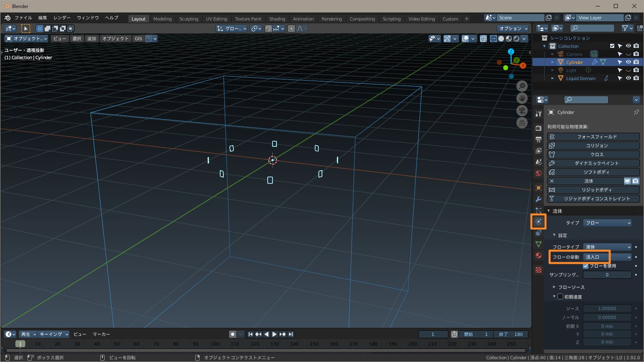This screenshot has height=362, width=644.
Task: Open the Object properties tab
Action: pyautogui.click(x=539, y=188)
